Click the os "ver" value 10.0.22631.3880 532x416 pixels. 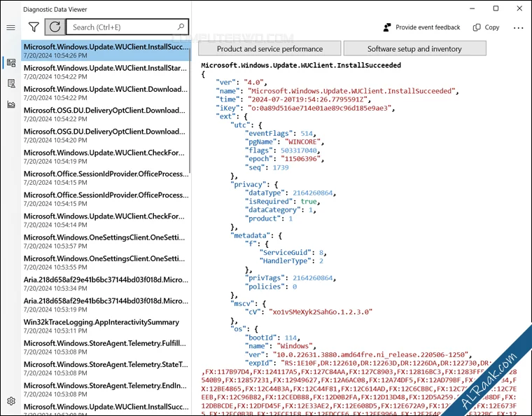(x=370, y=354)
